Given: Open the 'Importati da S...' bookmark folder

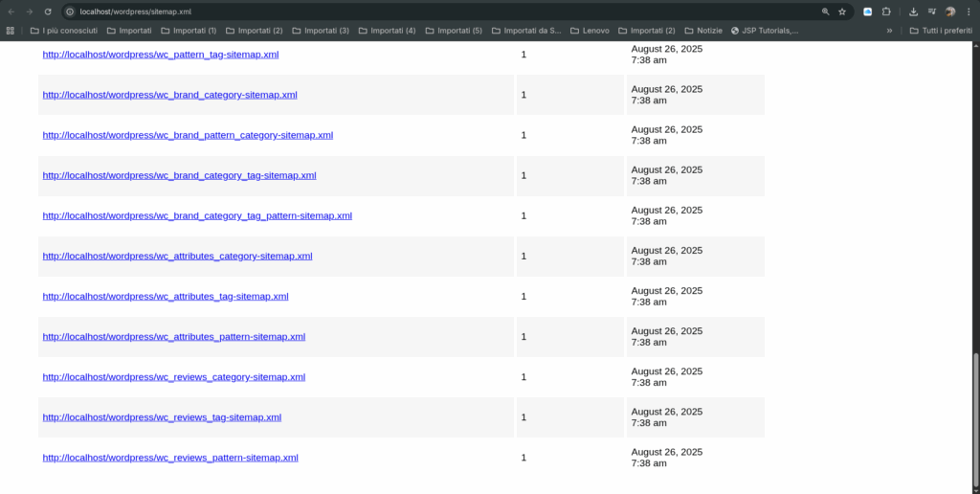Looking at the screenshot, I should 526,30.
